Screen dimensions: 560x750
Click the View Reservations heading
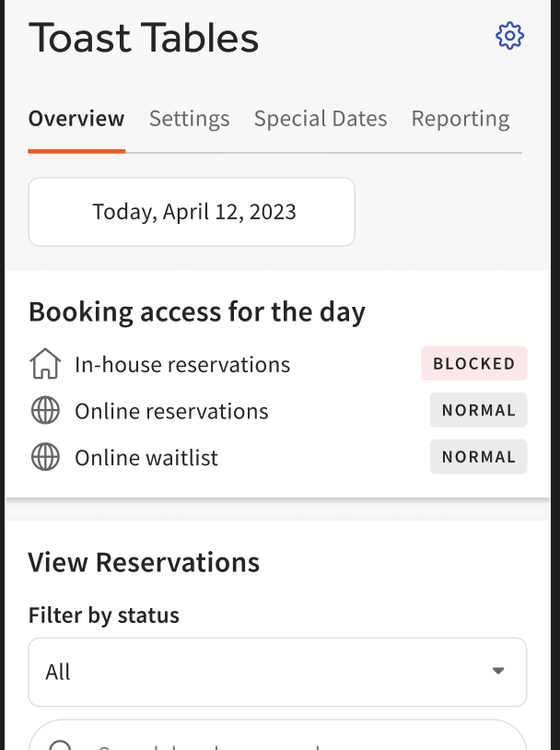[144, 562]
